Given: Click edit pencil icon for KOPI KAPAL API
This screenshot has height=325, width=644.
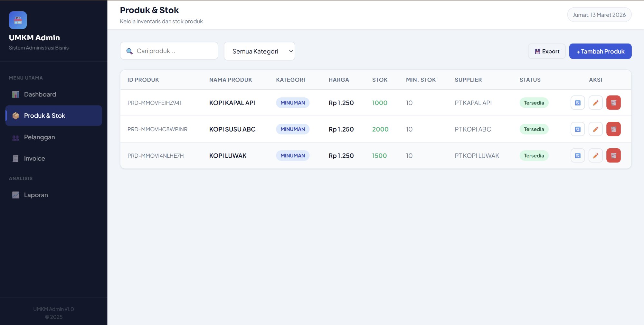Looking at the screenshot, I should [x=595, y=103].
